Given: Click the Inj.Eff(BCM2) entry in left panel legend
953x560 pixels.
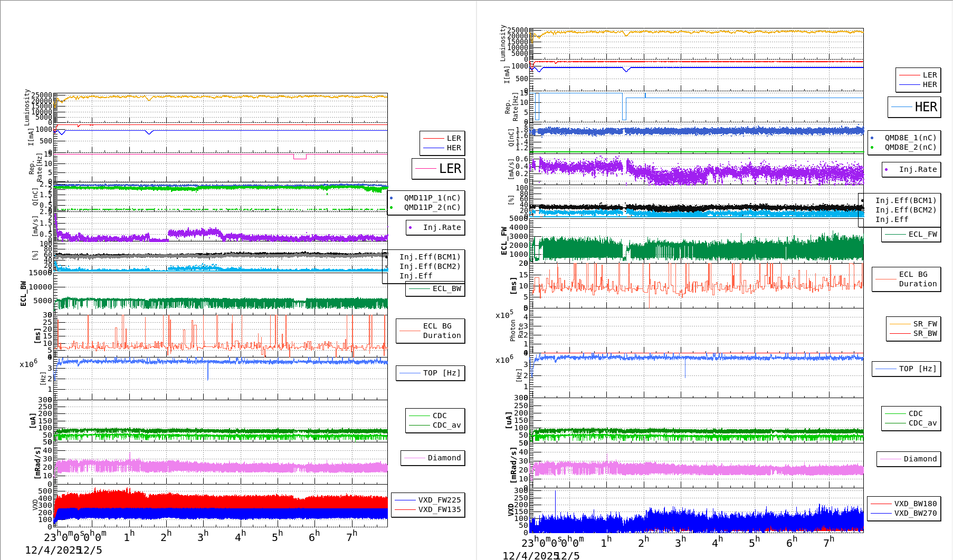Looking at the screenshot, I should pos(430,266).
